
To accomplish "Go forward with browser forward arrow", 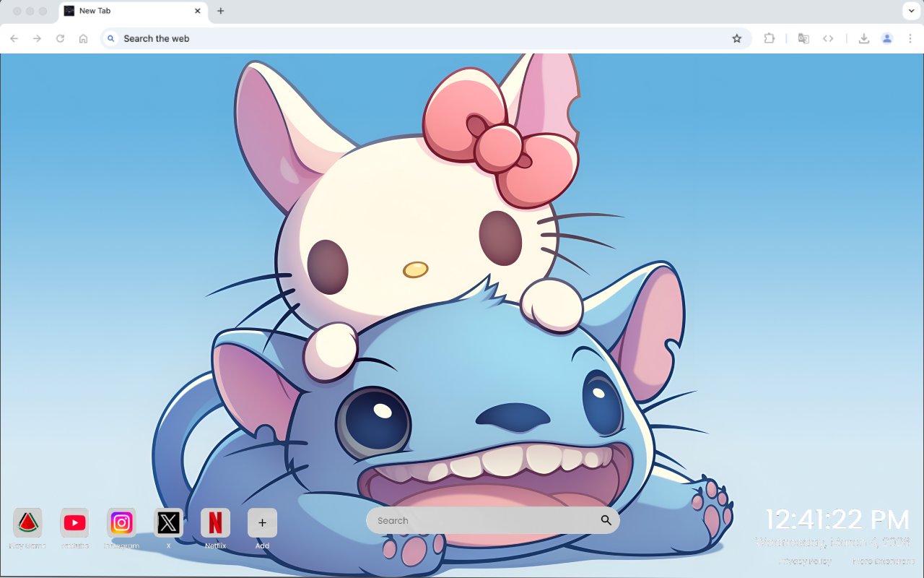I will (38, 38).
